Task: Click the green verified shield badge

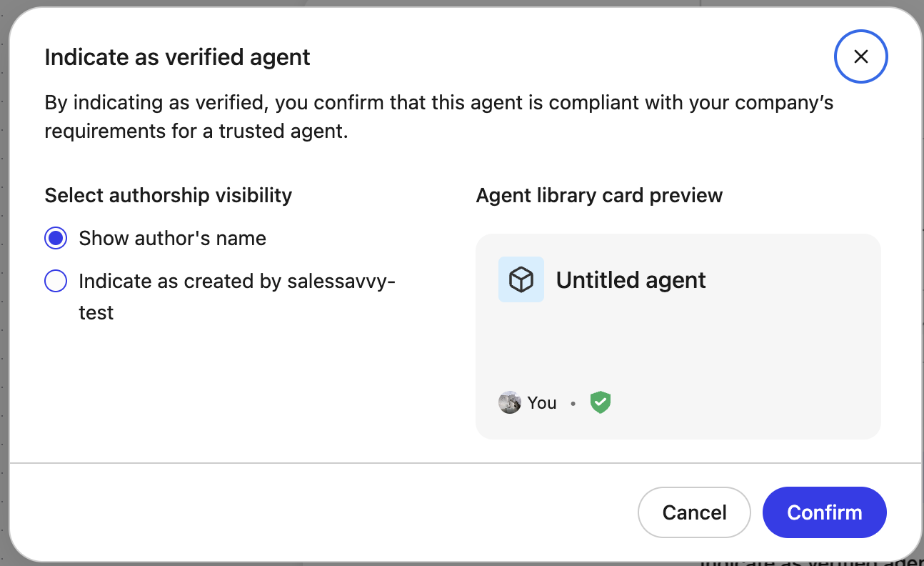Action: (x=601, y=403)
